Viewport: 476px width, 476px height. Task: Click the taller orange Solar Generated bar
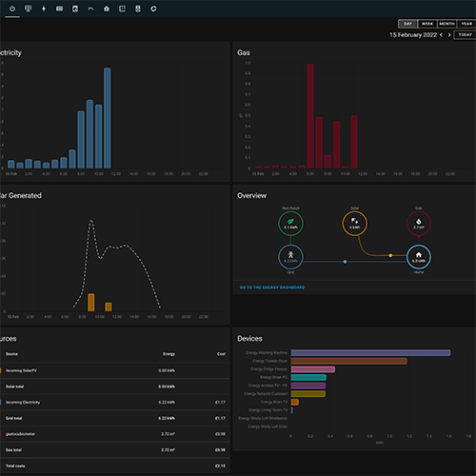coord(91,302)
